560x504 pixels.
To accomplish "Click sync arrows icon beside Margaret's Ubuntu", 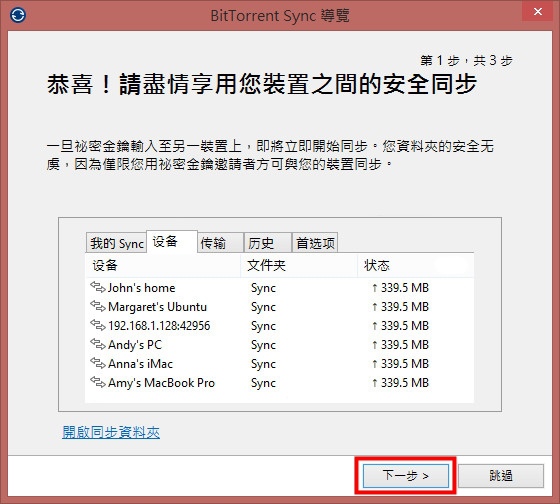I will coord(98,306).
